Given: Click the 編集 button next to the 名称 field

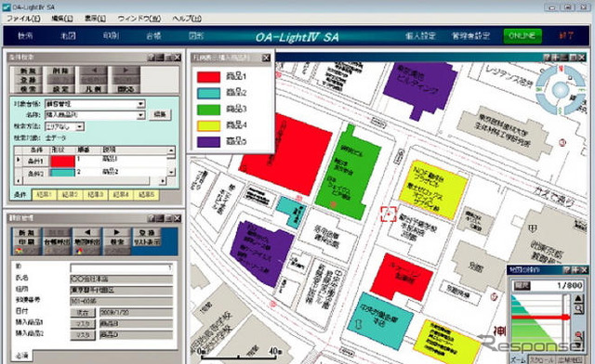Looking at the screenshot, I should [160, 114].
